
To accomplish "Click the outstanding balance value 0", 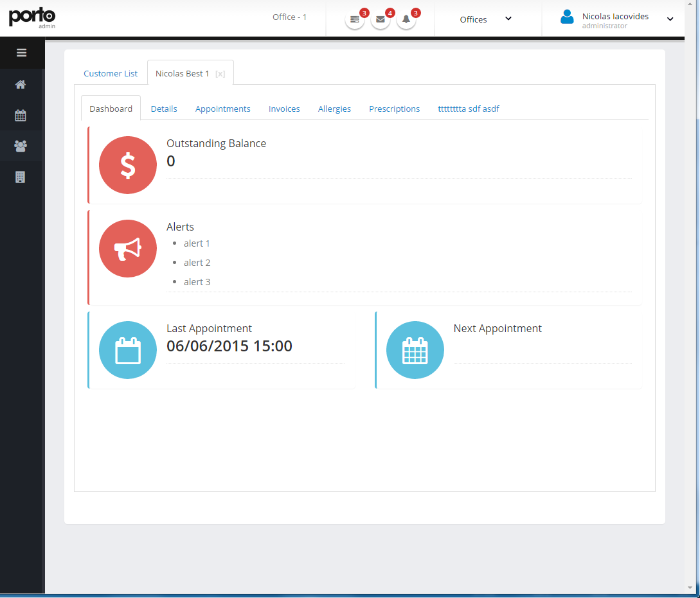I will coord(170,161).
